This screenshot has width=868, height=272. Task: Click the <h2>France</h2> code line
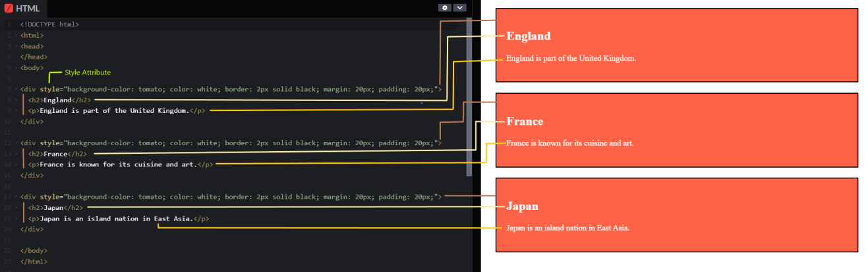pyautogui.click(x=57, y=154)
